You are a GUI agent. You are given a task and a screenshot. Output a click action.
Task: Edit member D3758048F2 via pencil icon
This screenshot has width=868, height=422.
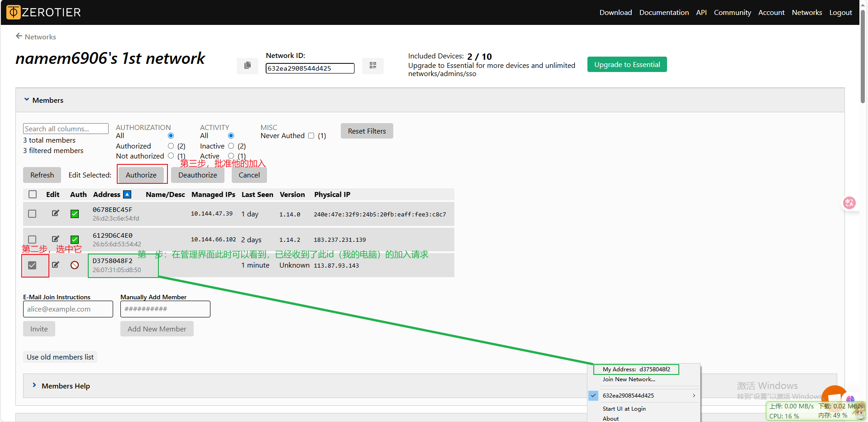[x=55, y=265]
